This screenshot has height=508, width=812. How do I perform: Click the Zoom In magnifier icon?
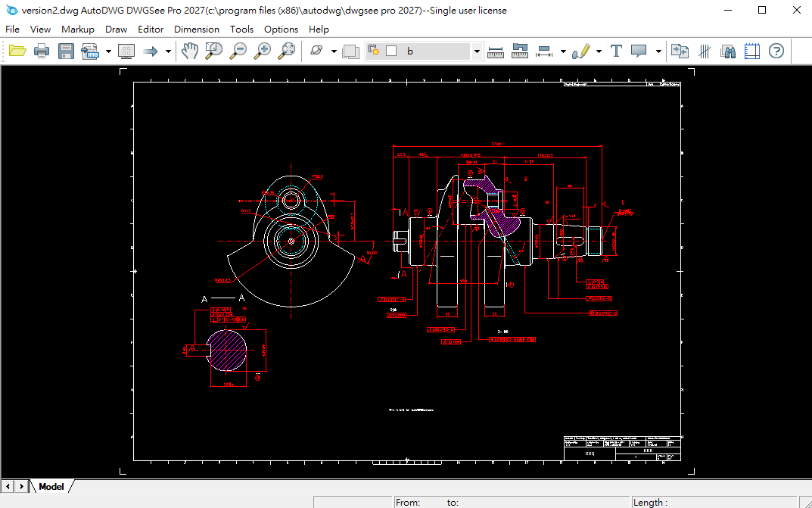(262, 51)
